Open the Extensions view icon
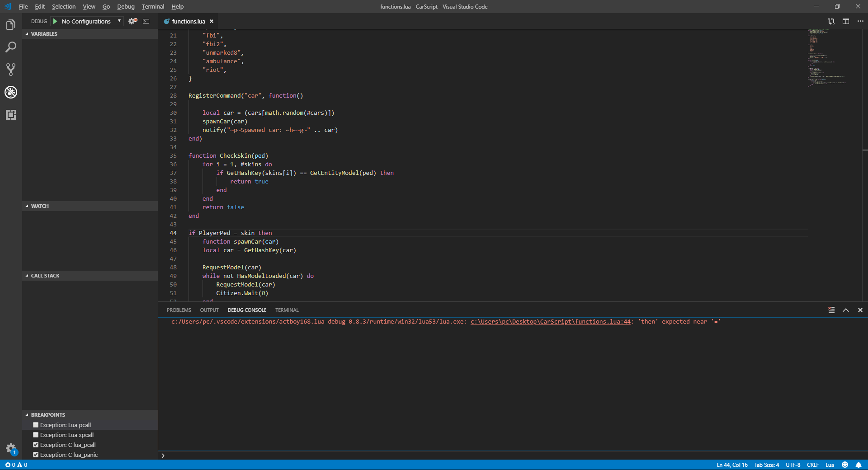The height and width of the screenshot is (470, 868). (11, 115)
